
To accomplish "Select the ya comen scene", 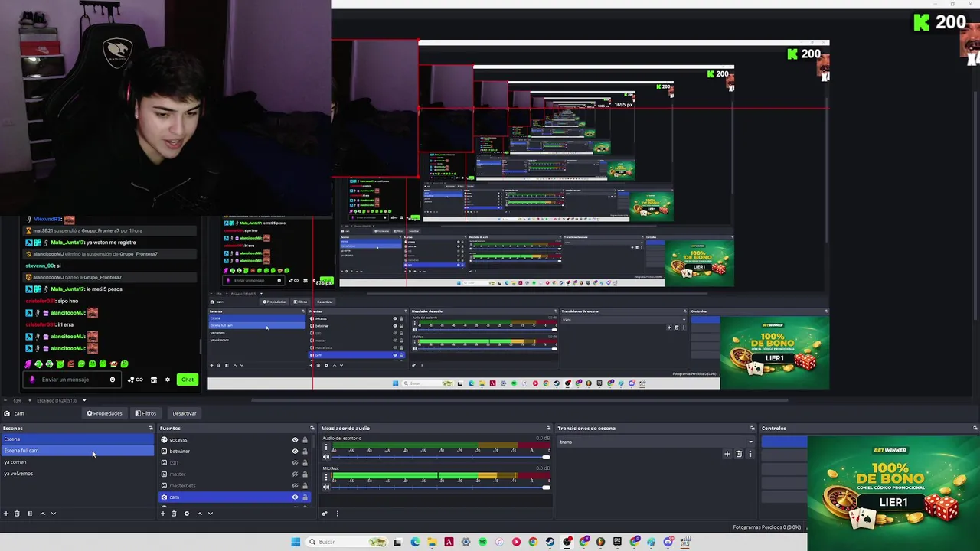I will (78, 462).
